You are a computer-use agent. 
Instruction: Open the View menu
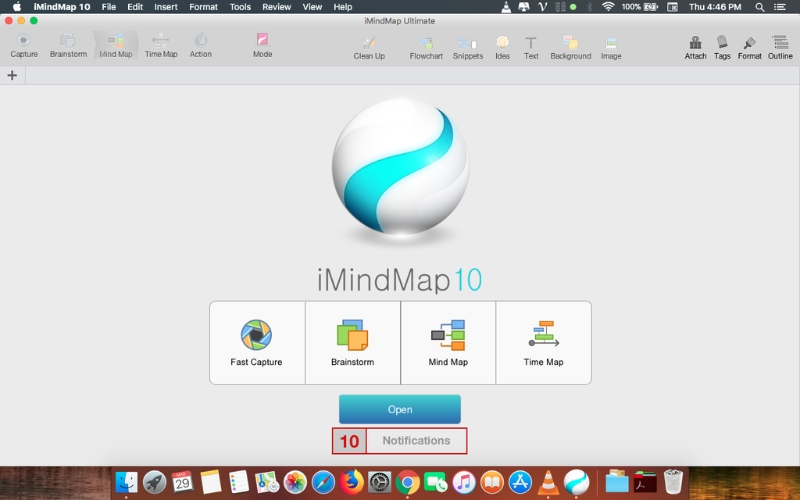(x=312, y=7)
